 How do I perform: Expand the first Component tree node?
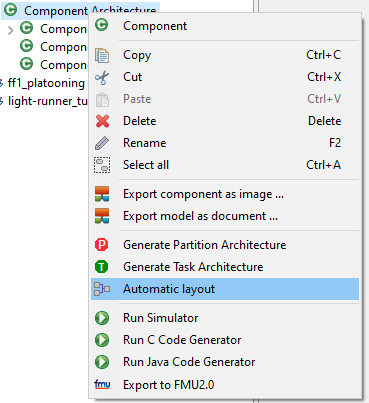[11, 30]
